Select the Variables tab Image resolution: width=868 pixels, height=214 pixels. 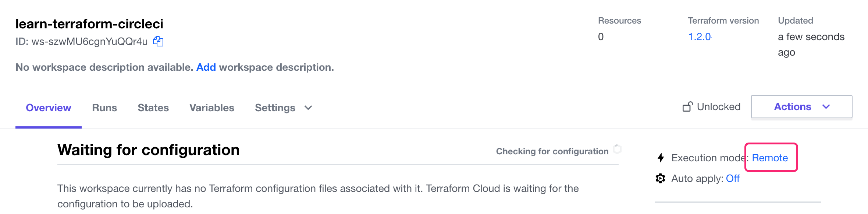[212, 108]
